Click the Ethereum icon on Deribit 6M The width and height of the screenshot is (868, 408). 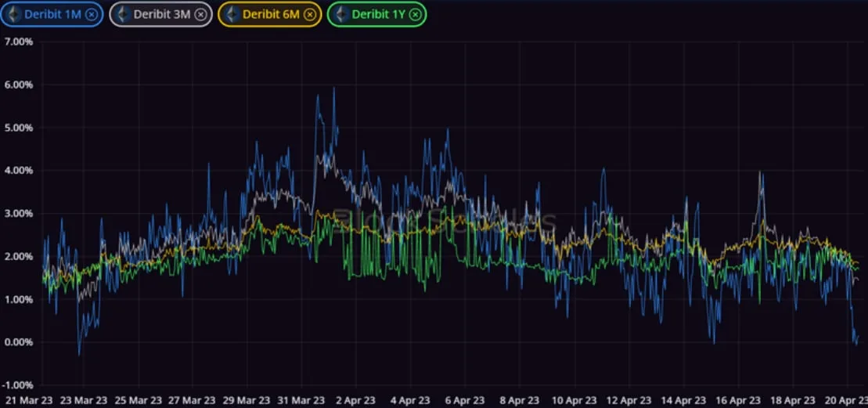pyautogui.click(x=231, y=15)
